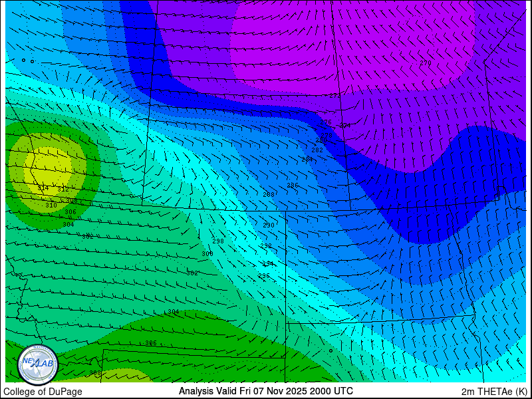Screen dimensions: 532x399
Task: Click the 'College of DuPage' caption
Action: (x=43, y=392)
